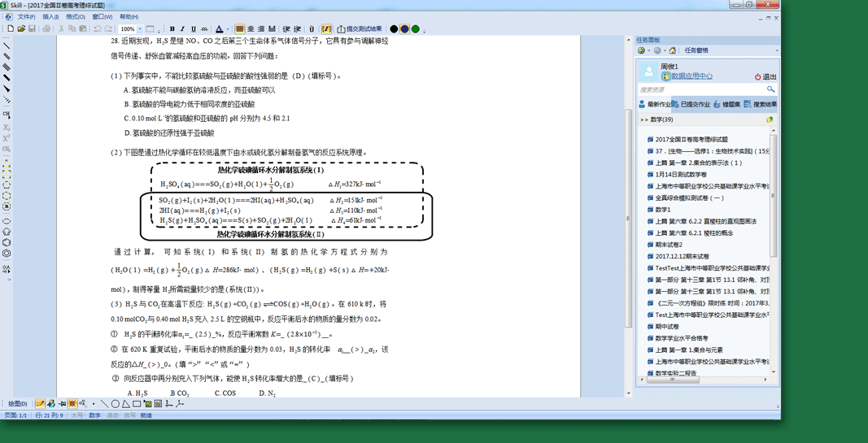Viewport: 868px width, 443px height.
Task: Select the yellow dashed triangle ring tool
Action: [7, 164]
